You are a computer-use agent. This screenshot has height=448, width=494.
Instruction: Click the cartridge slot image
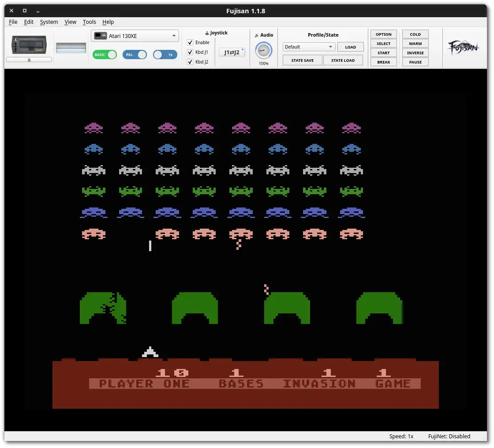click(71, 48)
